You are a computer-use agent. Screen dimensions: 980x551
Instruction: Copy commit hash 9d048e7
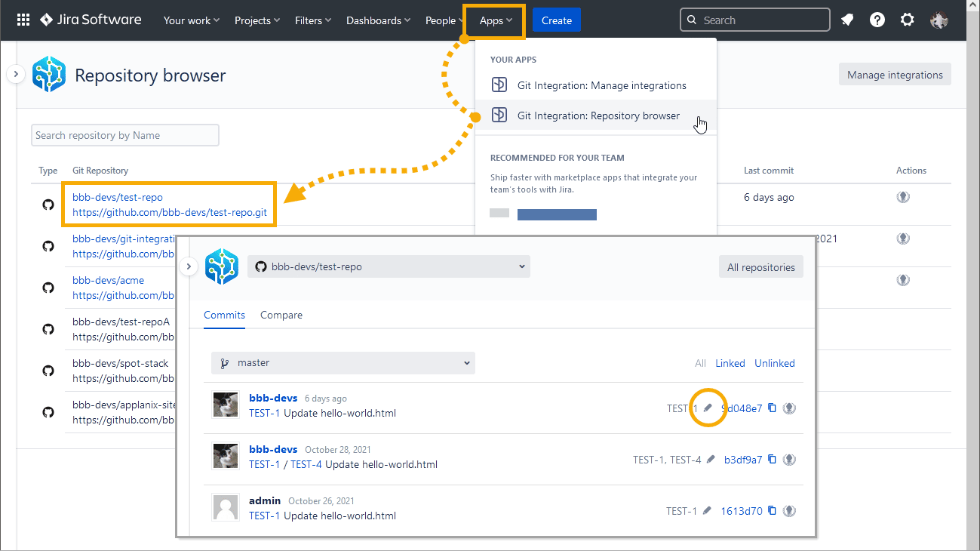tap(772, 408)
